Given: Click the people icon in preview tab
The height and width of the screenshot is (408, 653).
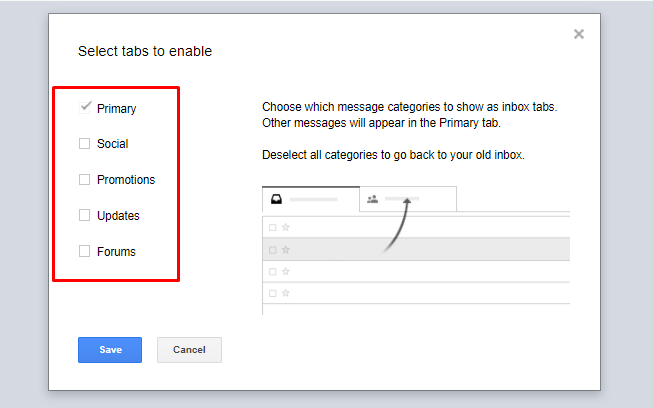Looking at the screenshot, I should [x=372, y=199].
